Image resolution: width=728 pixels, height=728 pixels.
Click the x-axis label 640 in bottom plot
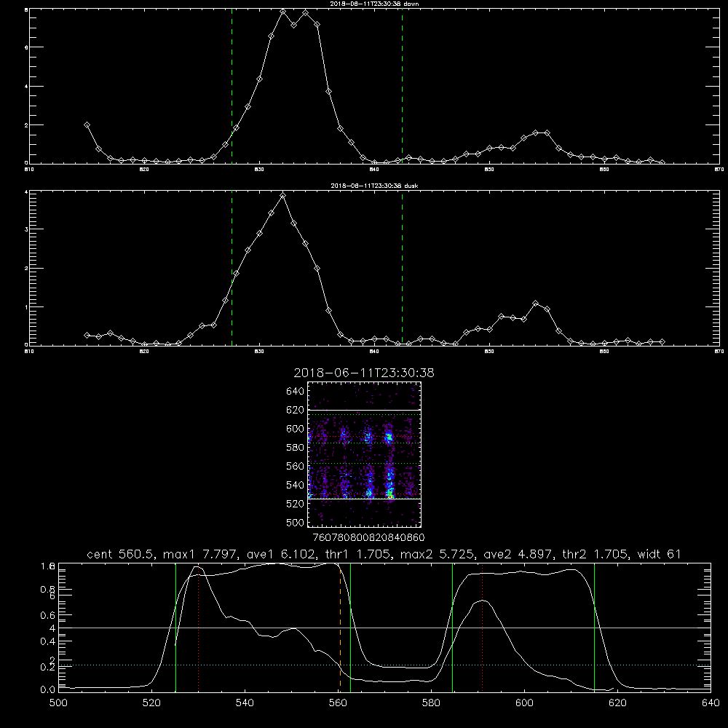[x=711, y=703]
